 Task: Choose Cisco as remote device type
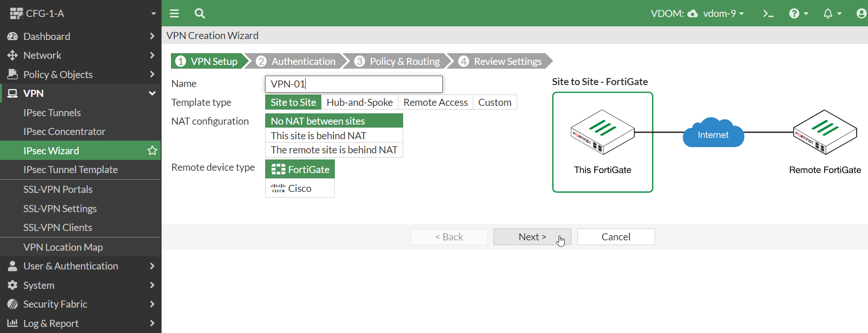(x=300, y=189)
